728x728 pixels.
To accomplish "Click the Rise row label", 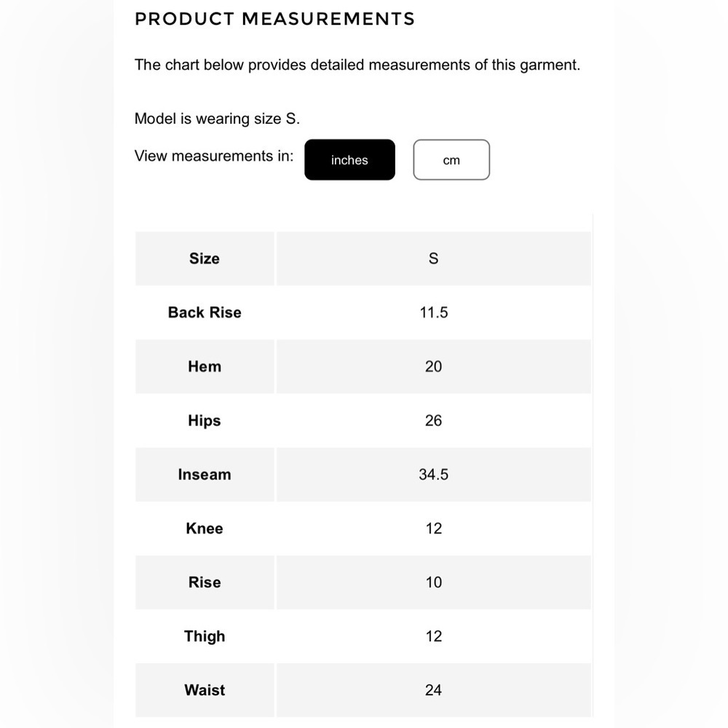I will pos(205,582).
